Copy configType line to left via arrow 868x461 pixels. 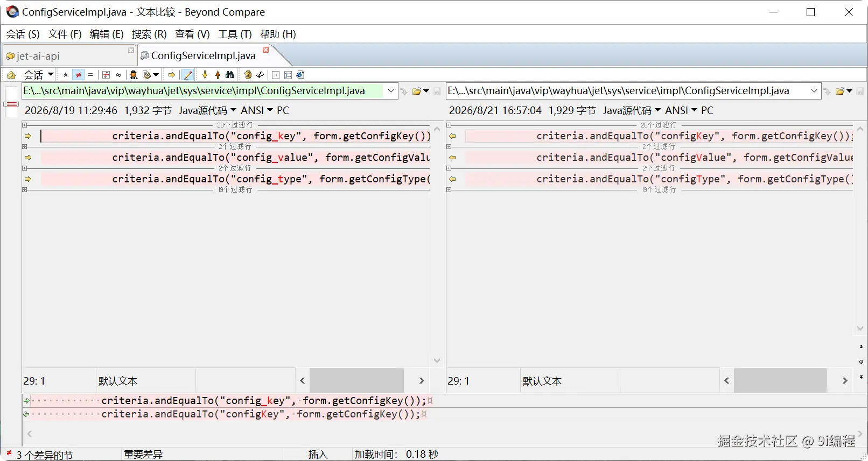tap(452, 179)
